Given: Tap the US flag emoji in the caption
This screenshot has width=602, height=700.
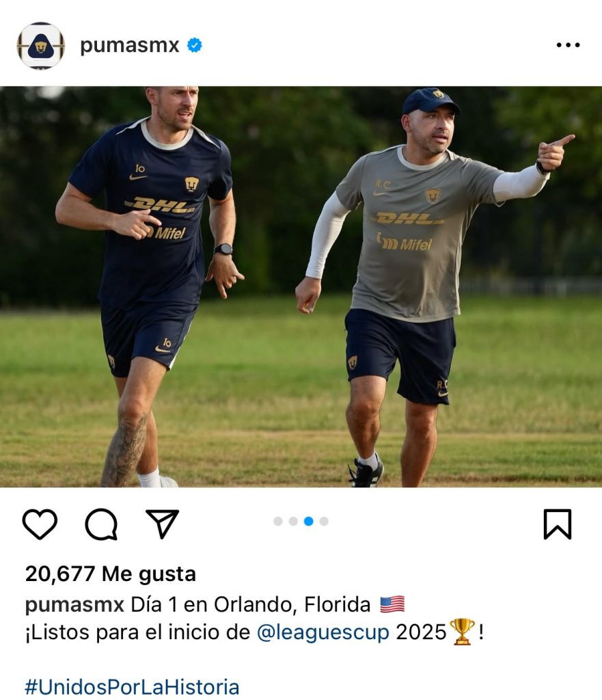Looking at the screenshot, I should pos(392,604).
